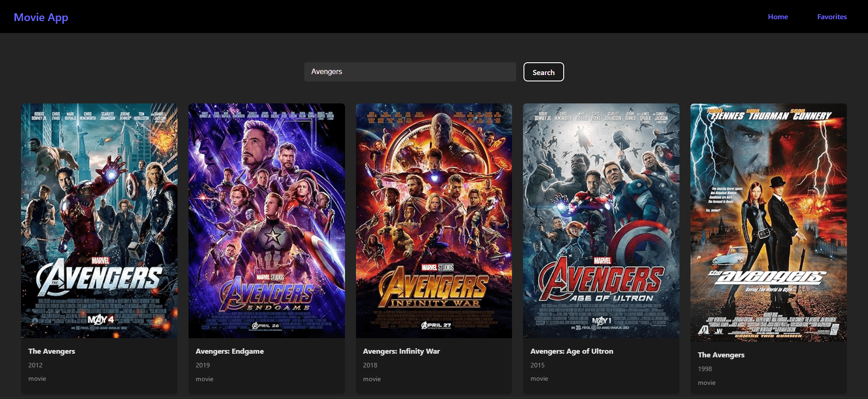
Task: Open the 2012 The Avengers poster
Action: tap(99, 221)
